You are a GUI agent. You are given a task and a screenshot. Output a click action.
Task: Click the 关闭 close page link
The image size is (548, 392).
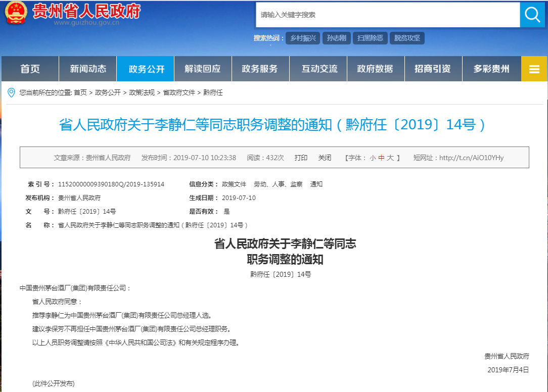point(325,158)
